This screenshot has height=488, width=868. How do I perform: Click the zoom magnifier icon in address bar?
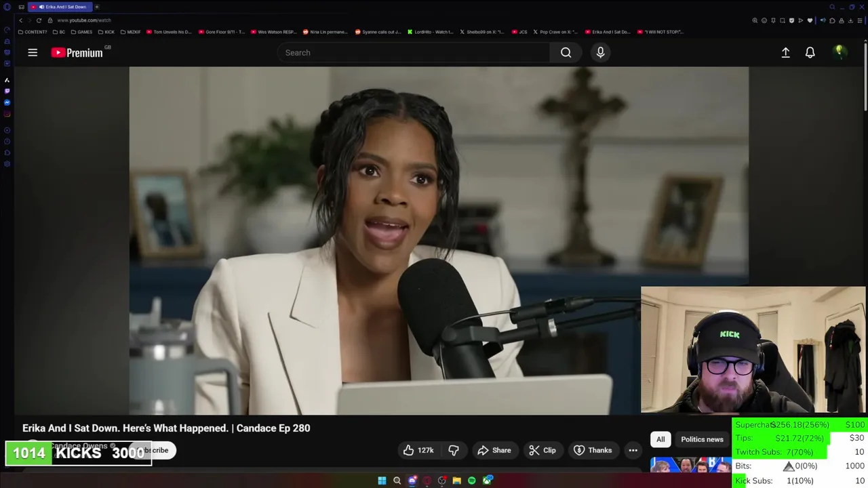pos(755,20)
